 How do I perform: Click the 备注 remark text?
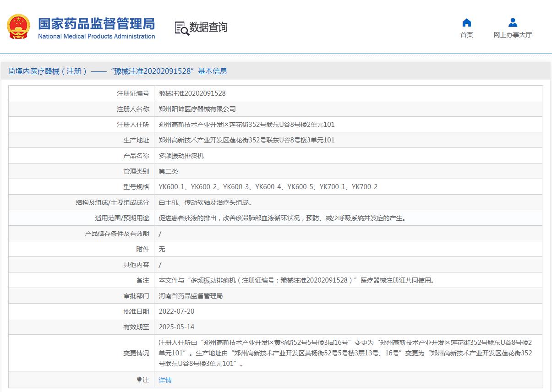(296, 280)
